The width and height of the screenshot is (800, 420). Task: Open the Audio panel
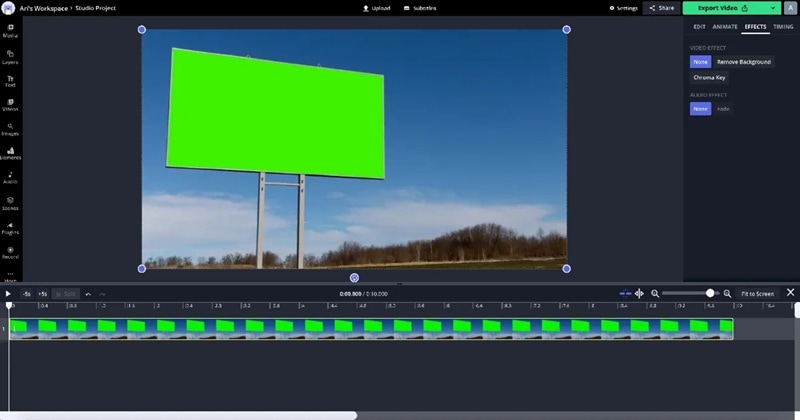(x=10, y=178)
